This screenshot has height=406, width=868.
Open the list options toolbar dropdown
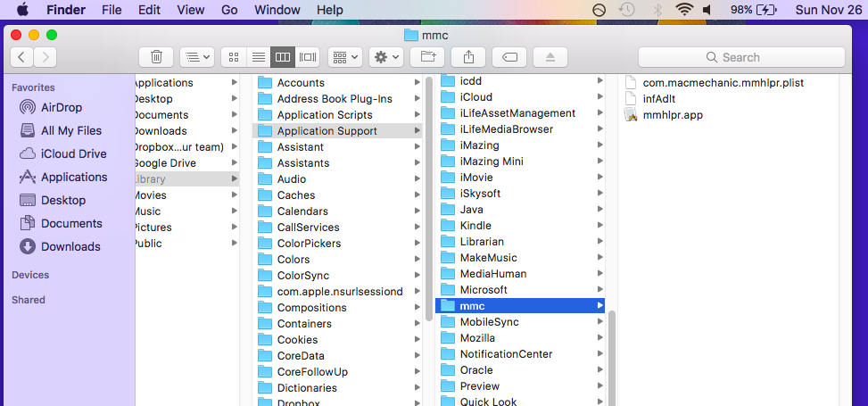(197, 57)
